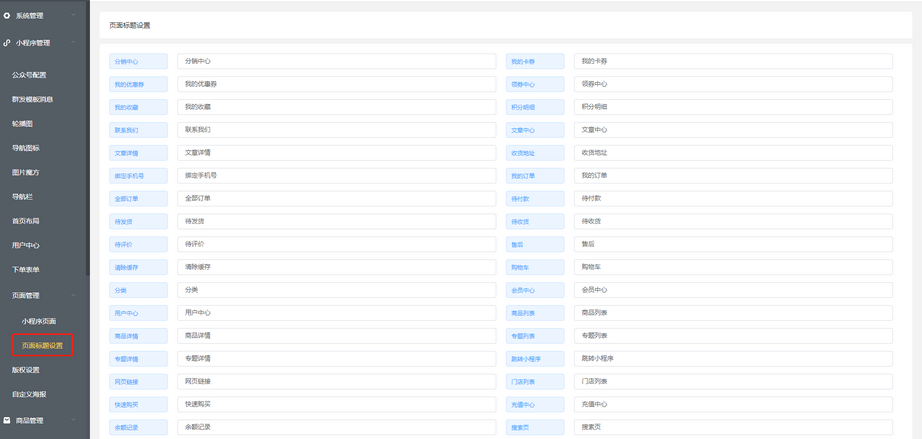Open 版权设置 from the sidebar

click(26, 370)
